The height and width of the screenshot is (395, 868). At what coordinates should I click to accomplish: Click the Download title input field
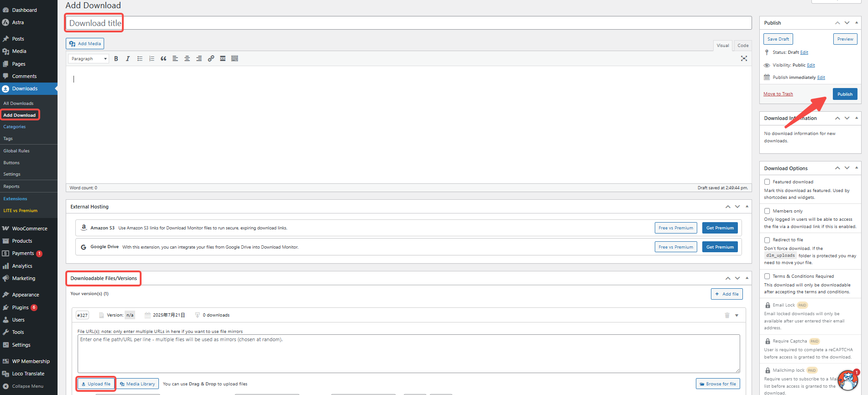408,23
